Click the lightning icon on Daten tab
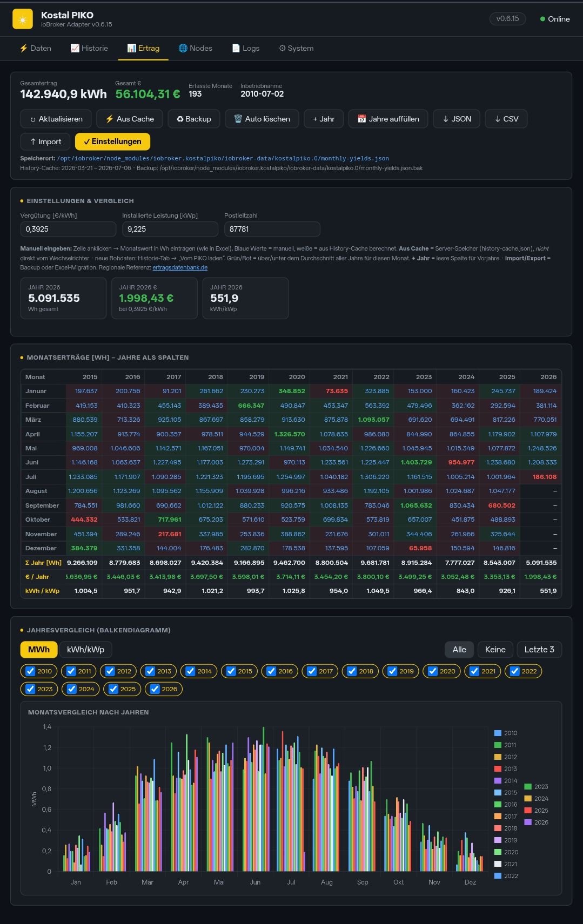This screenshot has width=583, height=924. [x=23, y=48]
